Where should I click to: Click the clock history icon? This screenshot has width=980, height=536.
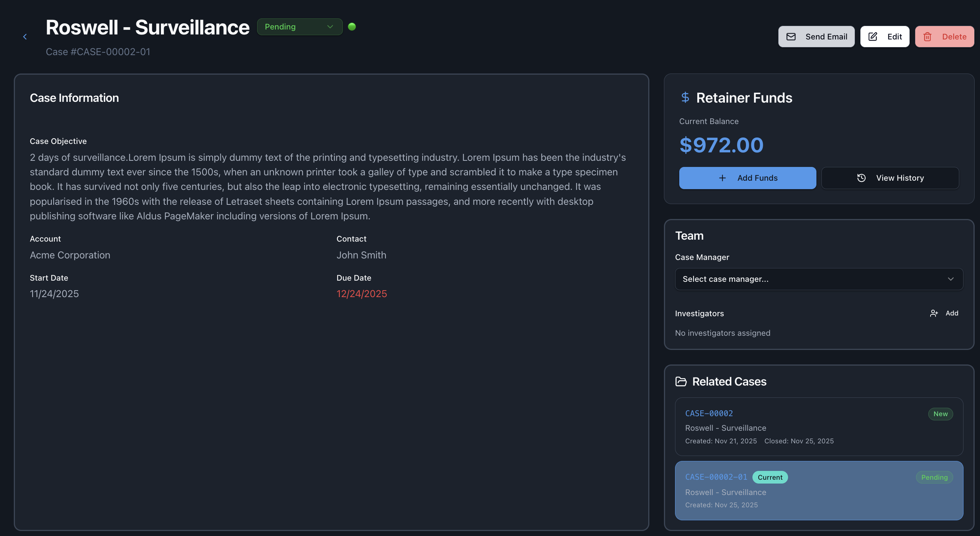coord(861,178)
